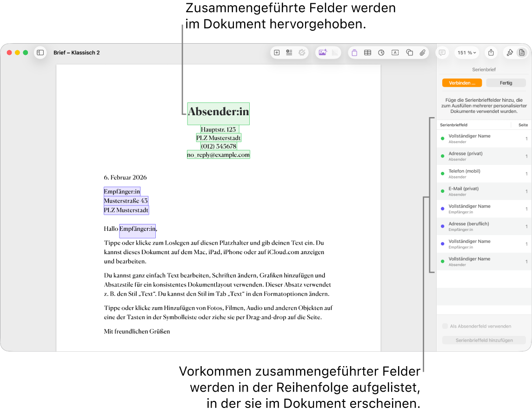Open the Format paintbrush inspector
532x414 pixels.
510,53
